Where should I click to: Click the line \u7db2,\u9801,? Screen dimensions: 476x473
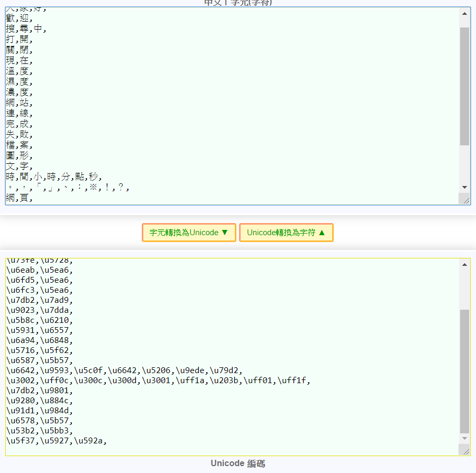40,391
